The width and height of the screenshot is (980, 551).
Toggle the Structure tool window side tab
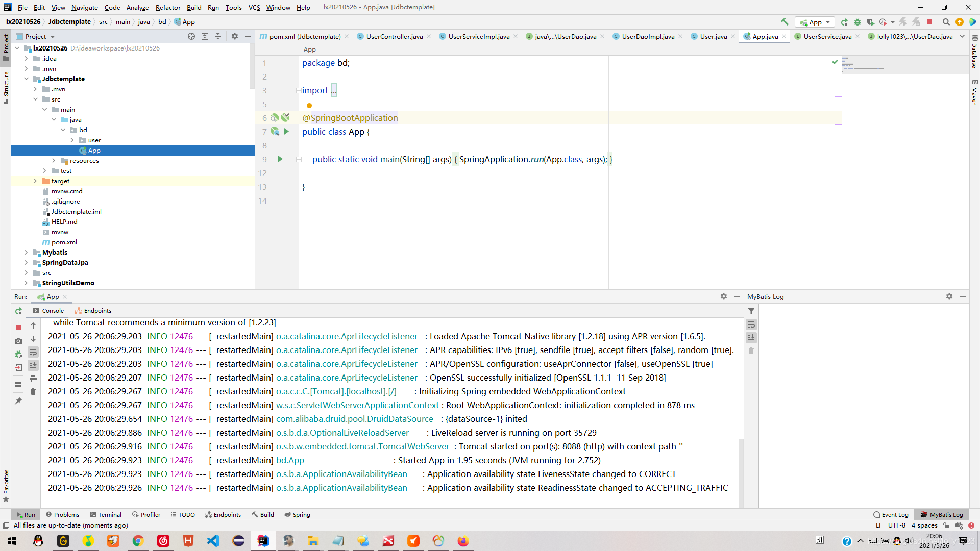(6, 88)
